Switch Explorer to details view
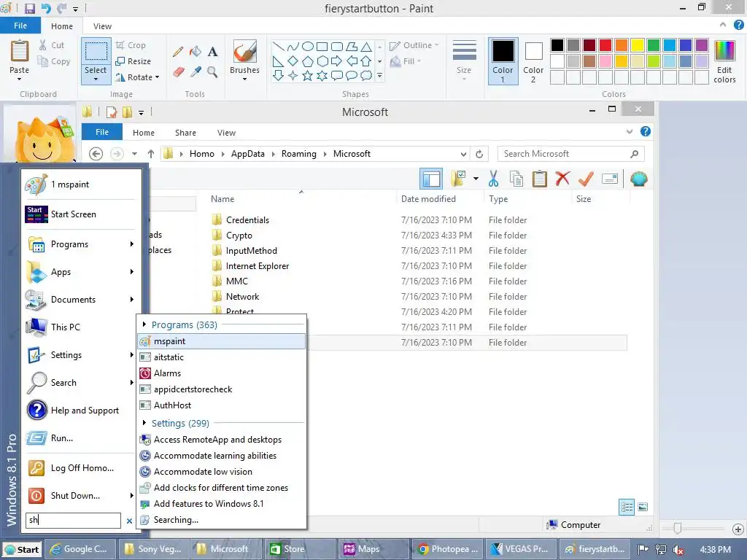Image resolution: width=747 pixels, height=560 pixels. (x=627, y=507)
